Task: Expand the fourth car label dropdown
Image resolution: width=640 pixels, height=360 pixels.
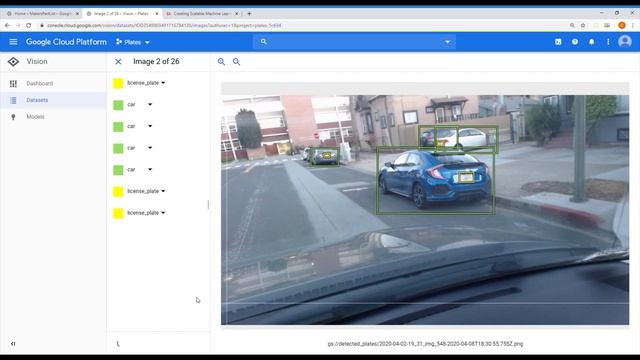Action: click(150, 169)
